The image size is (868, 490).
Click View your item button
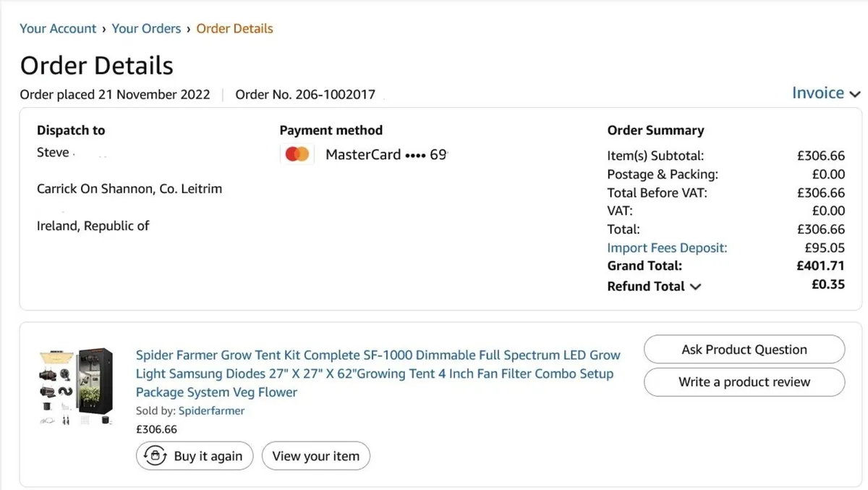pyautogui.click(x=315, y=456)
